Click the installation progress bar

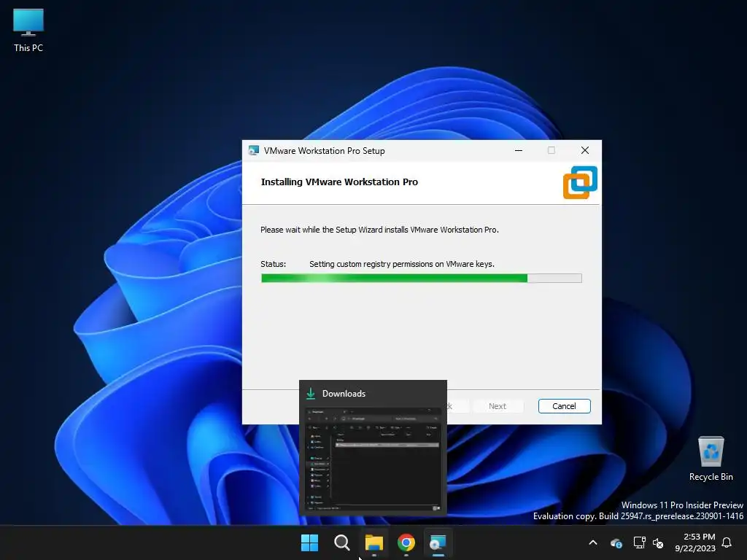click(x=421, y=278)
